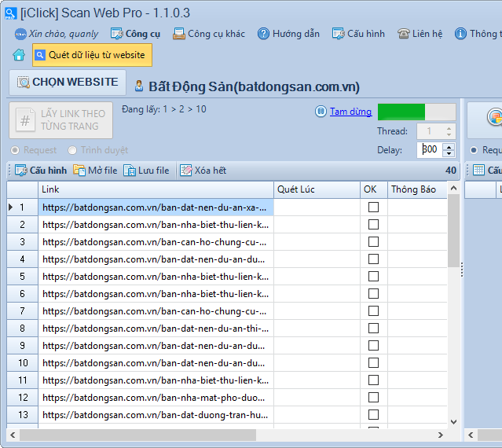Image resolution: width=502 pixels, height=448 pixels.
Task: Click row header number 6
Action: [23, 294]
